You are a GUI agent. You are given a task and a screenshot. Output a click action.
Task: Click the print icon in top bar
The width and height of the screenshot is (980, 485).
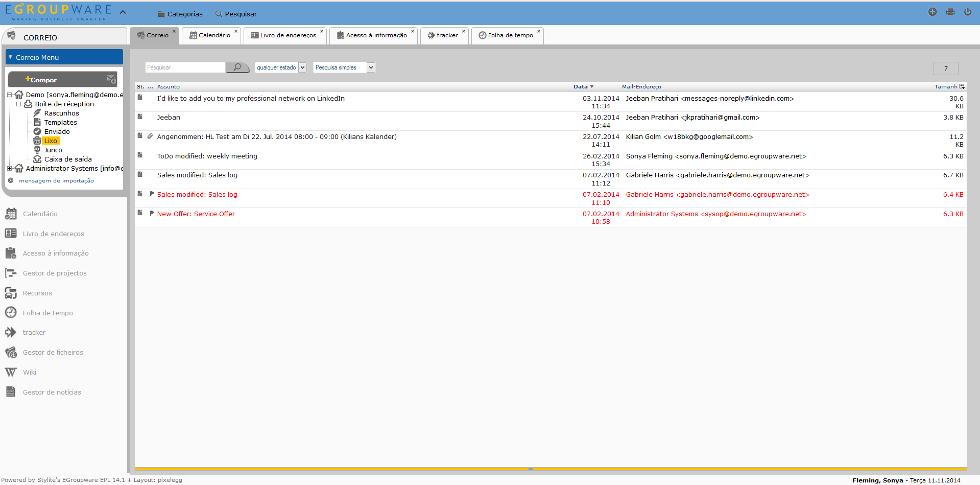[x=950, y=12]
